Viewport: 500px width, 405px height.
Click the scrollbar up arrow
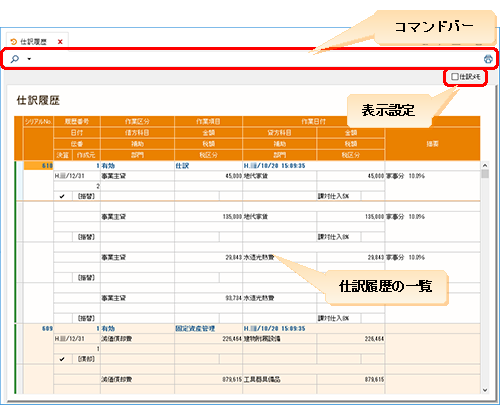[485, 165]
